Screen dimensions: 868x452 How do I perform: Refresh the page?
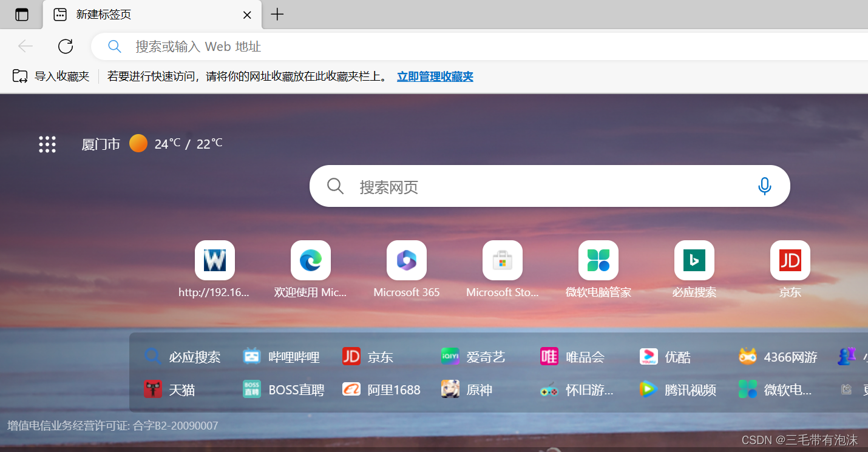66,46
